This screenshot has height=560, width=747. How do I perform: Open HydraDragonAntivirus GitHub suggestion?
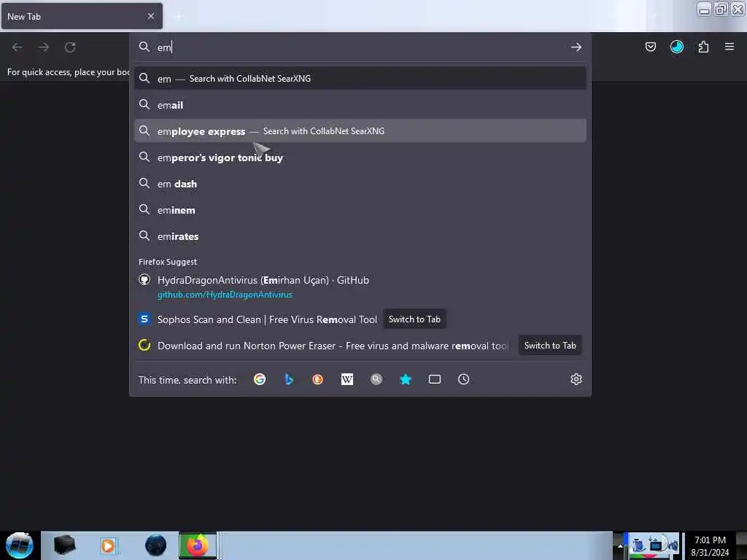360,287
